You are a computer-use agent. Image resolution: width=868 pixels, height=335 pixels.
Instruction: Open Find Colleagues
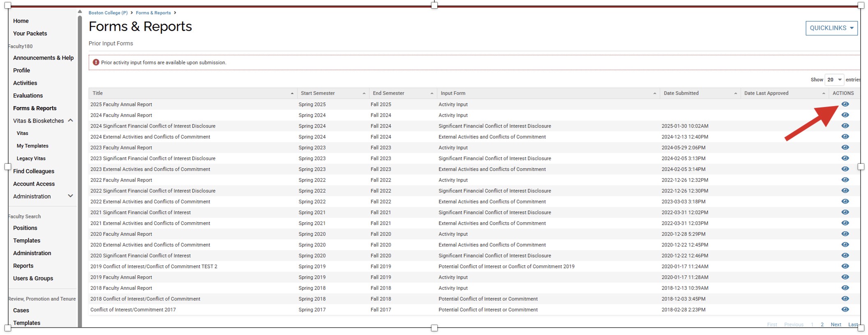(x=34, y=171)
